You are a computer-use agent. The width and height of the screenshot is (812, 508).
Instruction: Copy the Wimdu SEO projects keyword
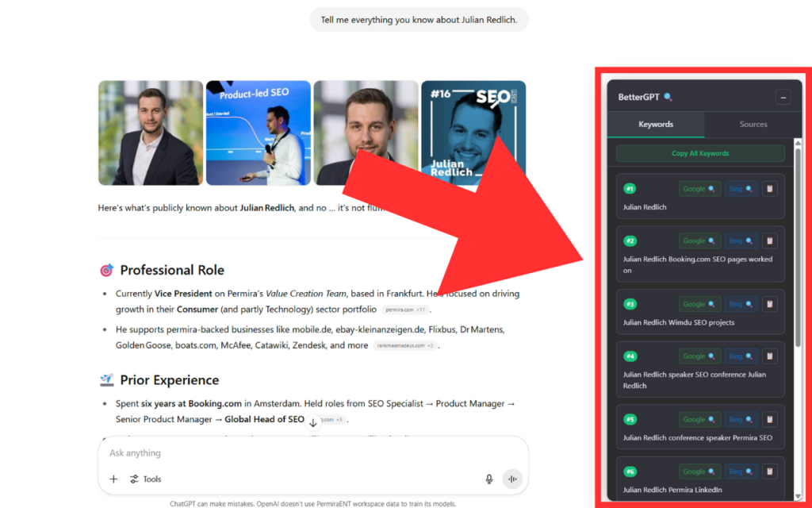pos(769,304)
